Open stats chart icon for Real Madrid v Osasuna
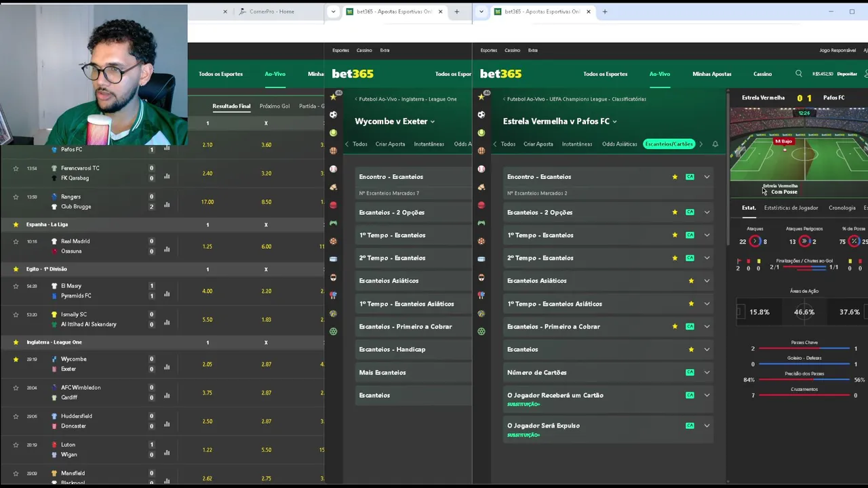 pos(167,249)
